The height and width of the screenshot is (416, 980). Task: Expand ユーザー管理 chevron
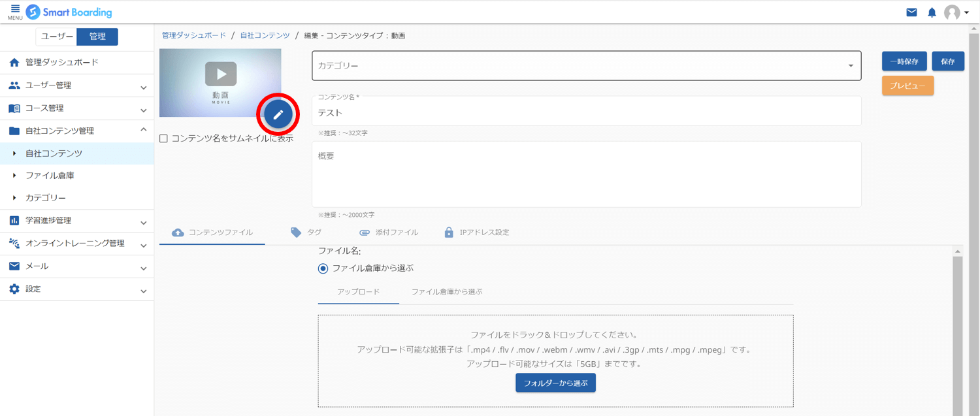tap(144, 87)
